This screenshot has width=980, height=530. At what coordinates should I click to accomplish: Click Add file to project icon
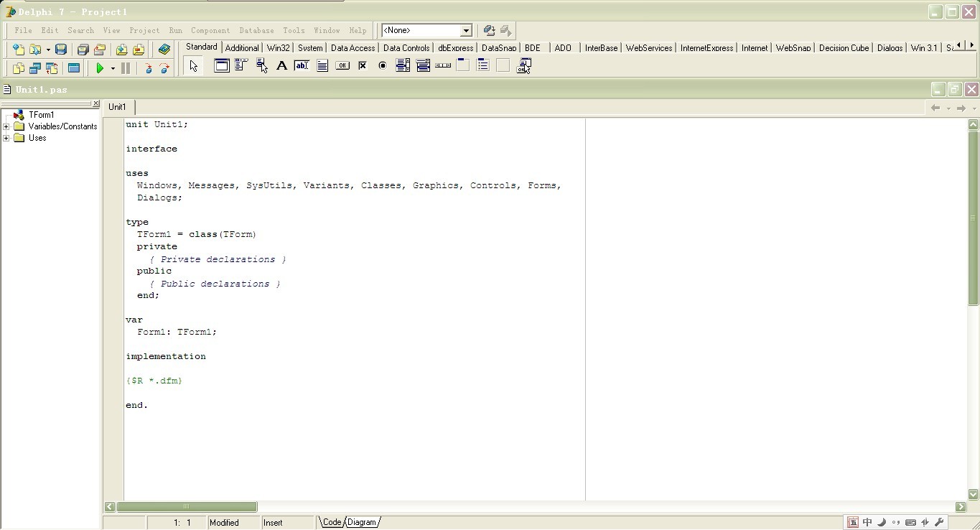(x=121, y=50)
